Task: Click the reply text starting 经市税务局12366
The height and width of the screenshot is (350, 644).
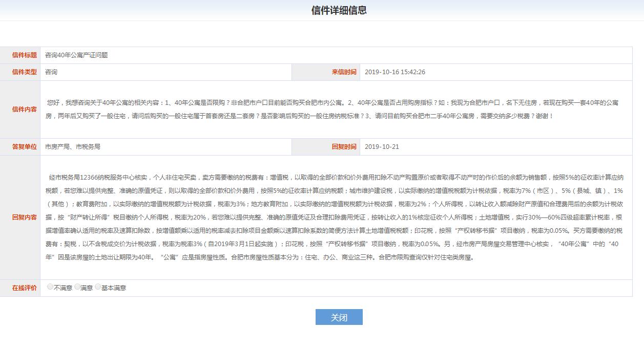Action: point(334,217)
